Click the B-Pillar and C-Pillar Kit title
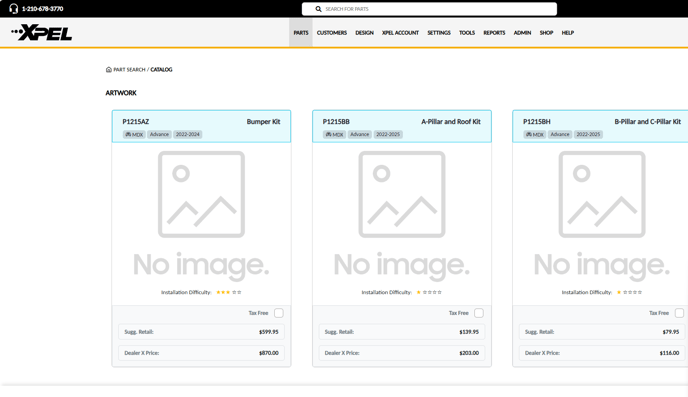 tap(648, 122)
